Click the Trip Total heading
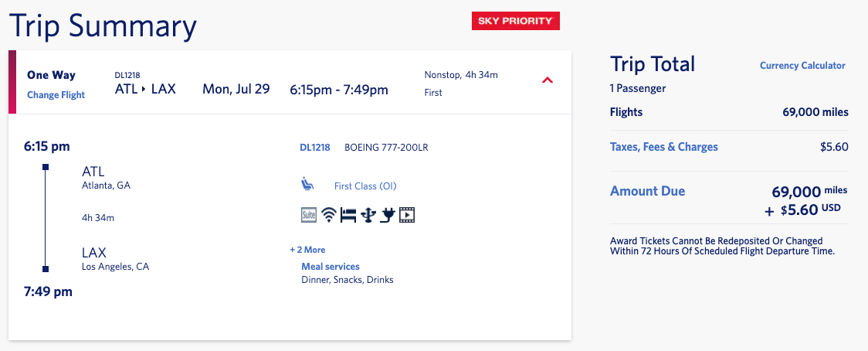The image size is (868, 351). coord(652,64)
